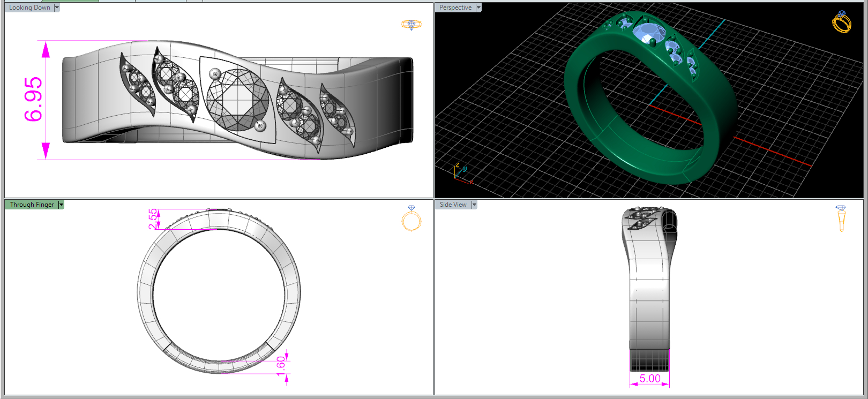Open the Perspective viewport dropdown arrow
This screenshot has height=399, width=868.
pyautogui.click(x=478, y=7)
